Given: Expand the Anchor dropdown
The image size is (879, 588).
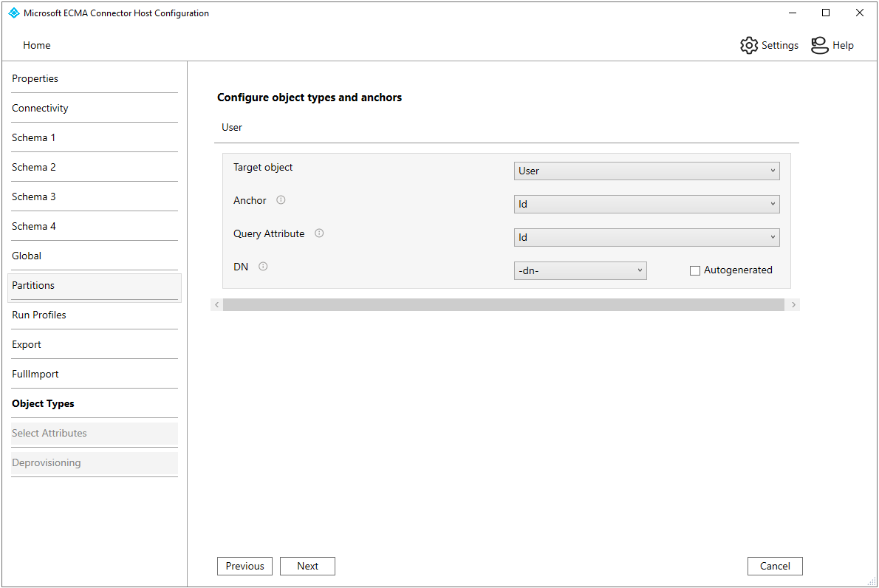Looking at the screenshot, I should click(x=646, y=204).
